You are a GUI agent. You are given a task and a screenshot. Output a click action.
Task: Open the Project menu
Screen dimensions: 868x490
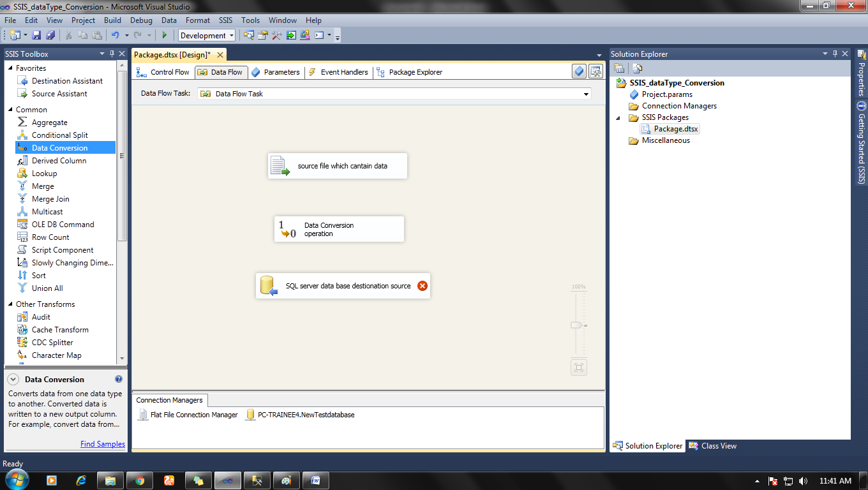pos(83,20)
